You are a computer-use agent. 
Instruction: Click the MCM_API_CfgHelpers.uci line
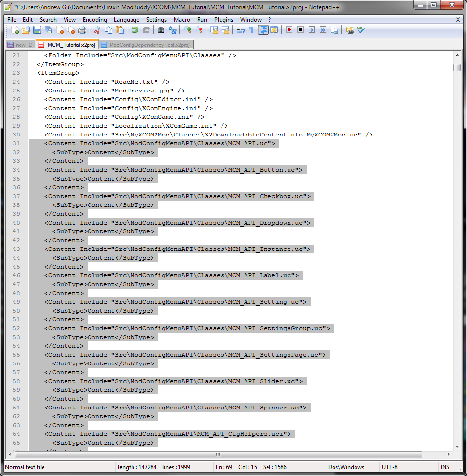click(168, 434)
